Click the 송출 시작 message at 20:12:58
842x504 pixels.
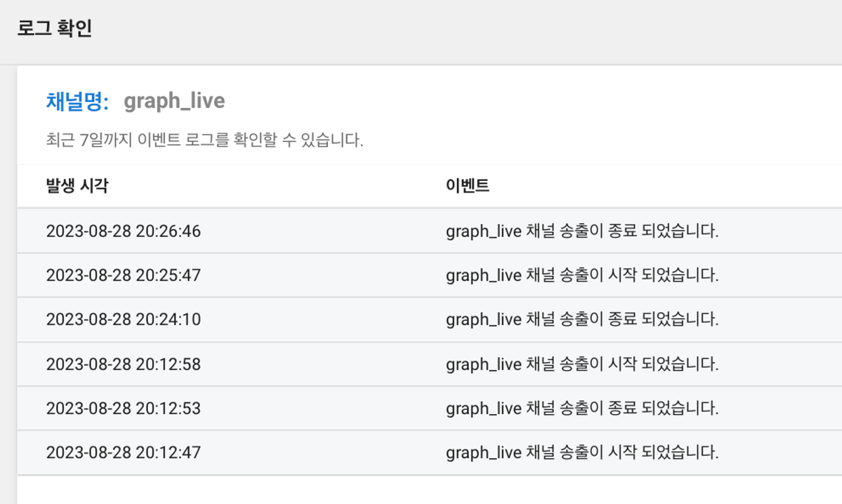(582, 364)
